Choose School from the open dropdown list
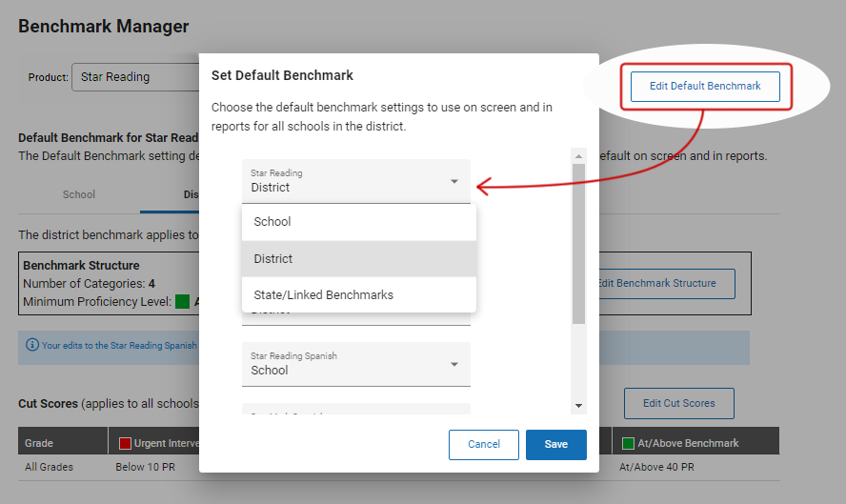The image size is (846, 504). pos(358,222)
